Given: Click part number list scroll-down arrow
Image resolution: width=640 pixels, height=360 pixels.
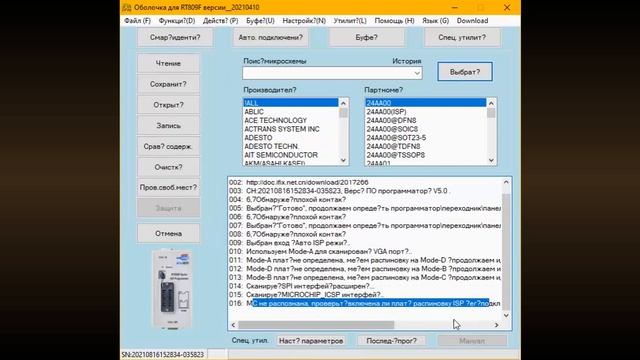Looking at the screenshot, I should point(491,160).
